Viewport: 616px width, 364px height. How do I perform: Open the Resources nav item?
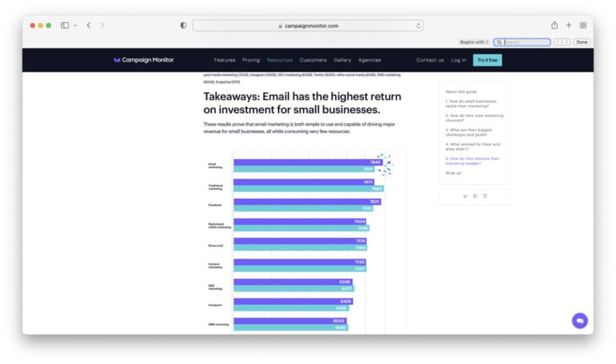[280, 60]
